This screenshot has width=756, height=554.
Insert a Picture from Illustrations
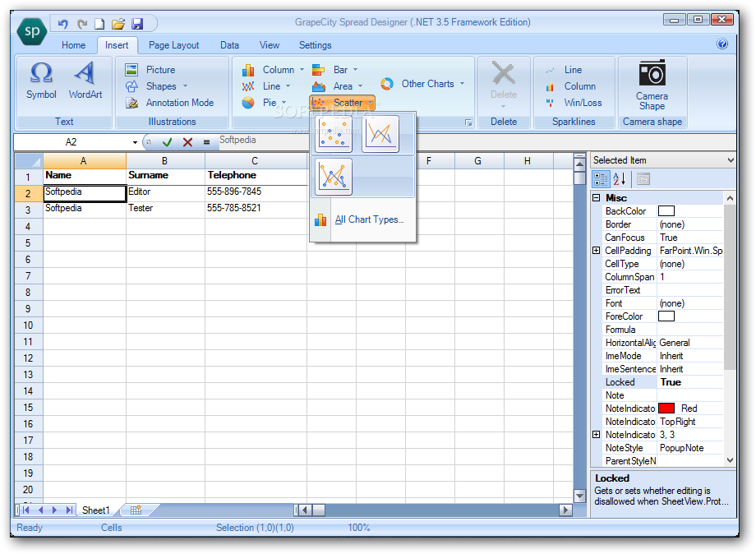pos(150,70)
